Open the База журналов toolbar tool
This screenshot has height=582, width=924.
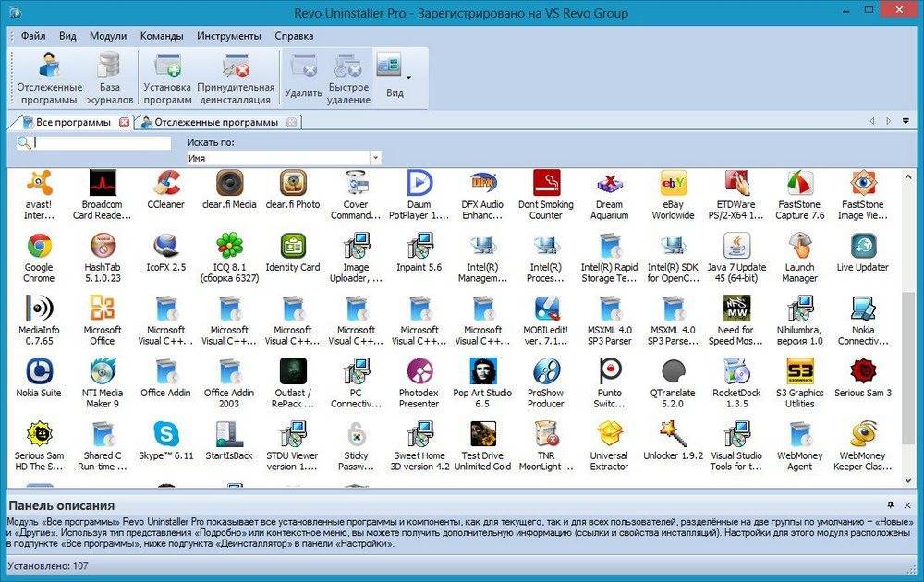coord(110,78)
